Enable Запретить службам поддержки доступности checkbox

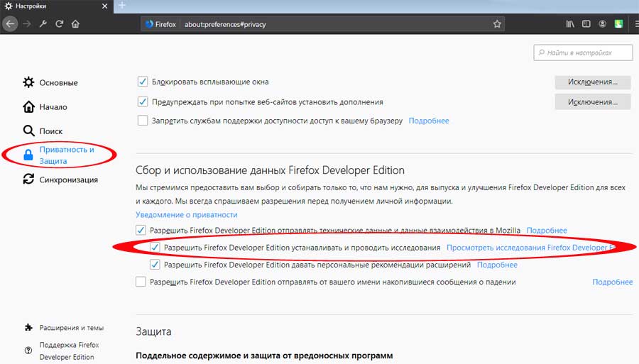[142, 121]
